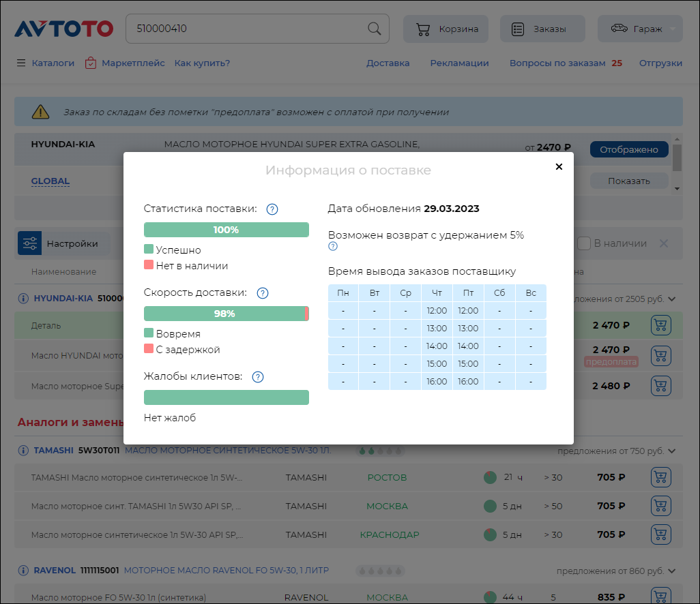
Task: Open Как купить? page
Action: coord(202,63)
